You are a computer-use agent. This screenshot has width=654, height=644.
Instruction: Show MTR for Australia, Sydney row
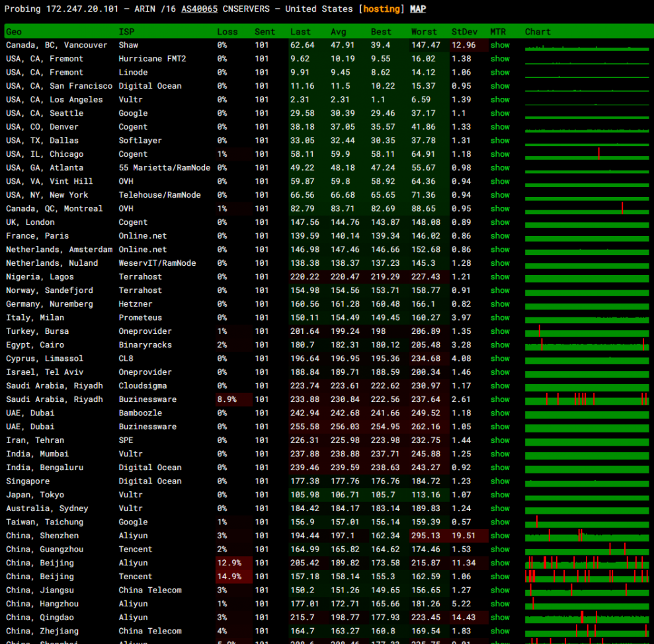tap(500, 508)
